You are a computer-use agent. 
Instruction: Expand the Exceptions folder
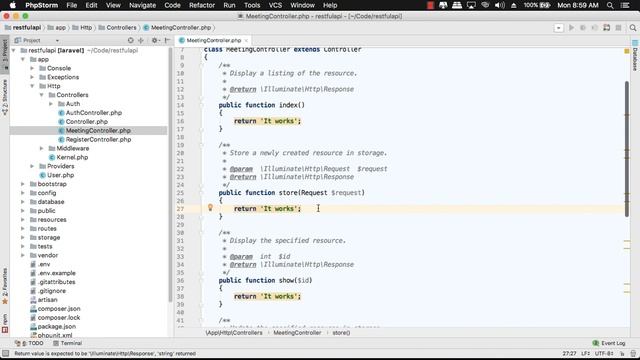click(x=32, y=77)
